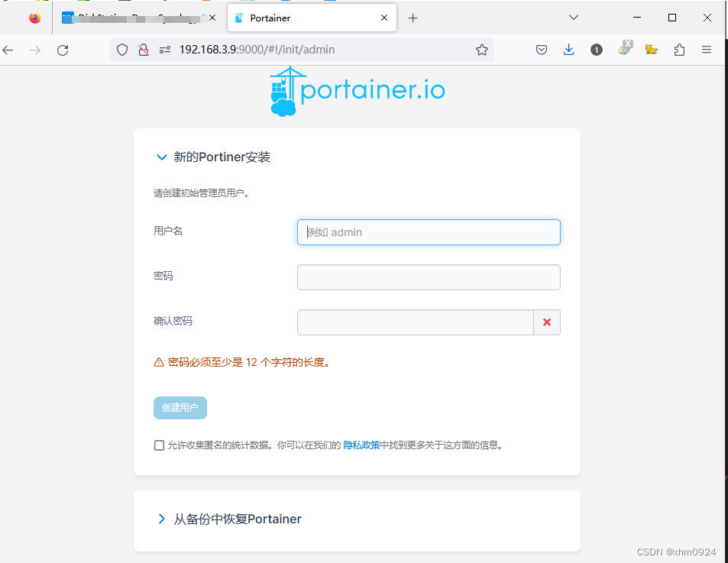The image size is (728, 563).
Task: Switch to the blurred first browser tab
Action: [x=139, y=18]
